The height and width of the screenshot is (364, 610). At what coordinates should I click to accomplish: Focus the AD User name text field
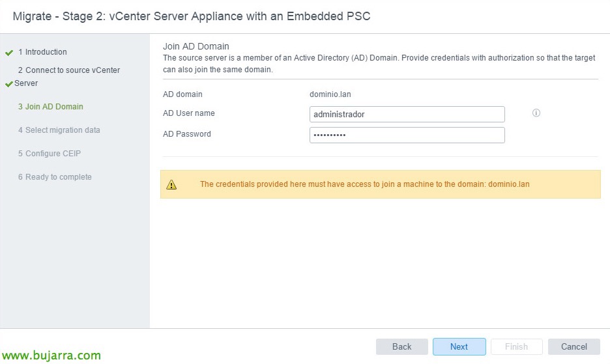click(407, 114)
